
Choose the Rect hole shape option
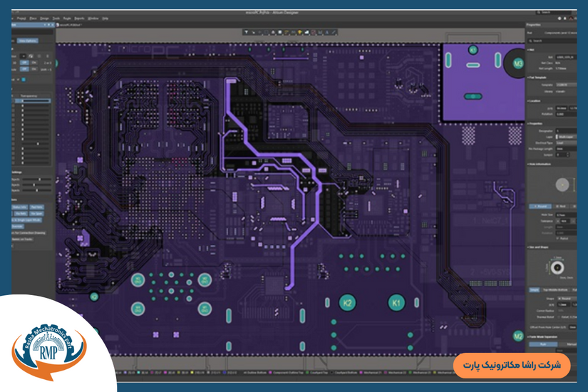coord(560,206)
